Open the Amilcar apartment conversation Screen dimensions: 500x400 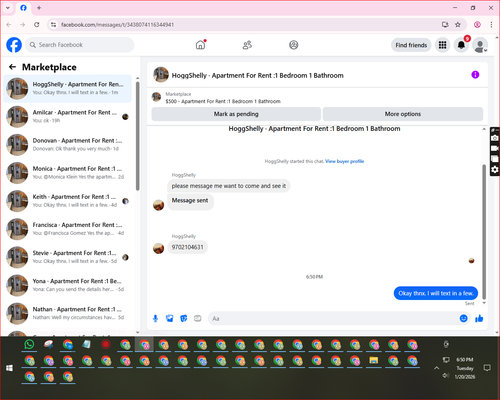click(68, 117)
